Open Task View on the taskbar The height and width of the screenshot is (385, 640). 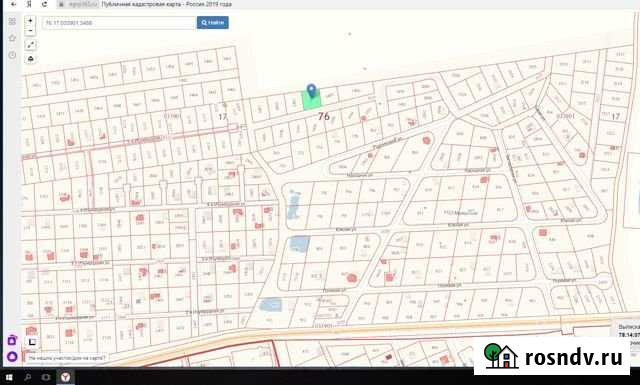pyautogui.click(x=46, y=377)
